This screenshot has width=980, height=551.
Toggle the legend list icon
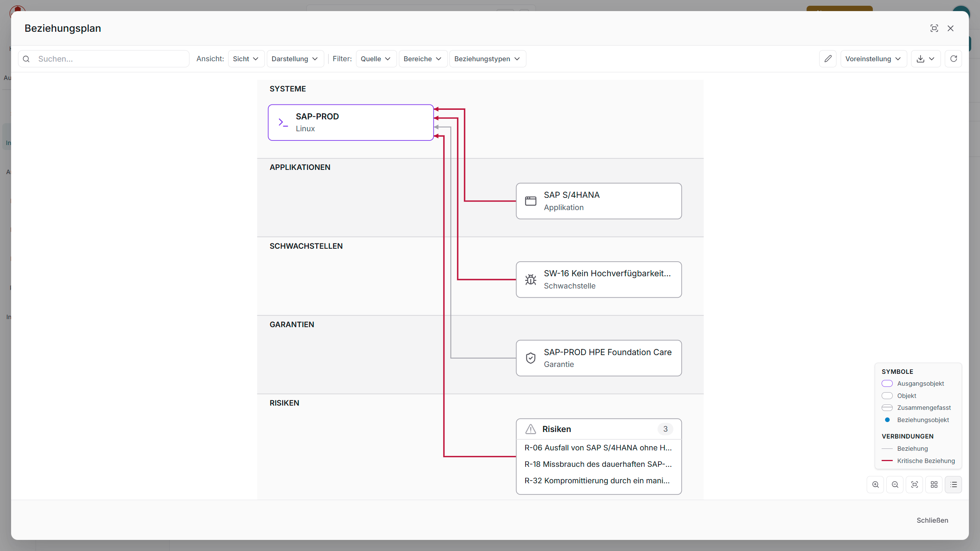click(x=954, y=484)
